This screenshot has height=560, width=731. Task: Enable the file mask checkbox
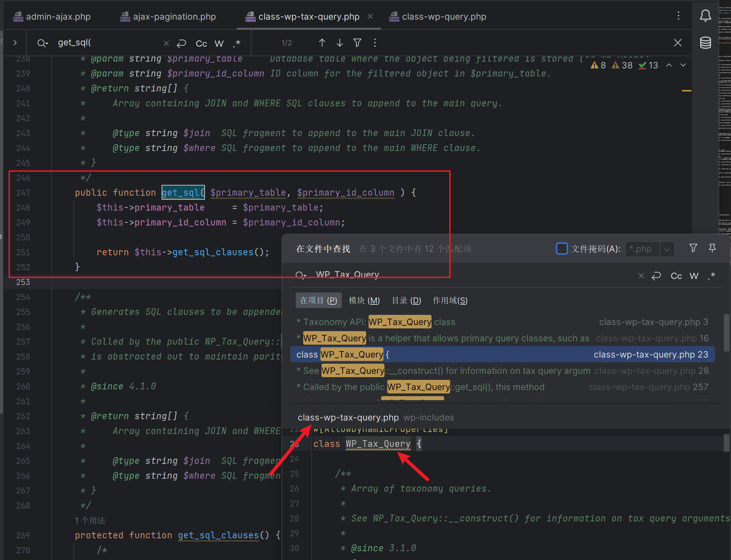[562, 249]
